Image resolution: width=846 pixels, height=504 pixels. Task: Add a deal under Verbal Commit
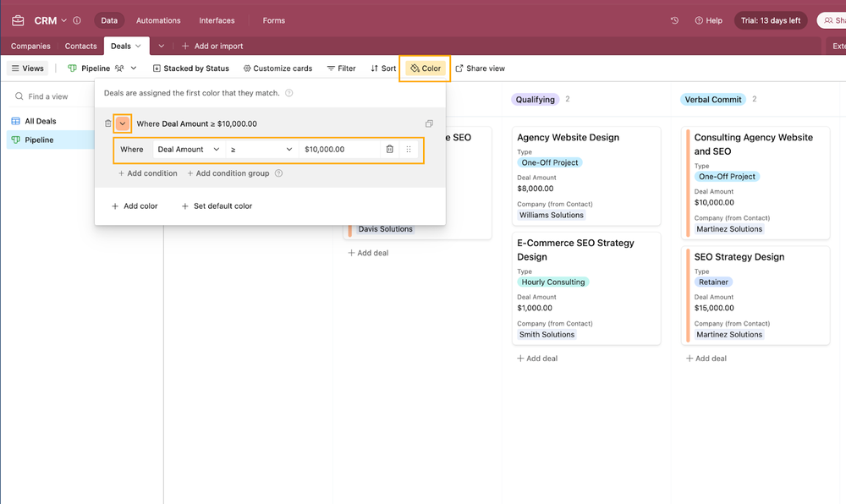706,358
